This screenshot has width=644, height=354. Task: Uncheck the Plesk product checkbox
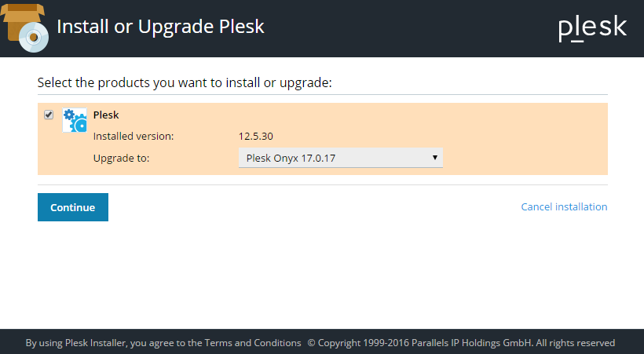tap(49, 115)
